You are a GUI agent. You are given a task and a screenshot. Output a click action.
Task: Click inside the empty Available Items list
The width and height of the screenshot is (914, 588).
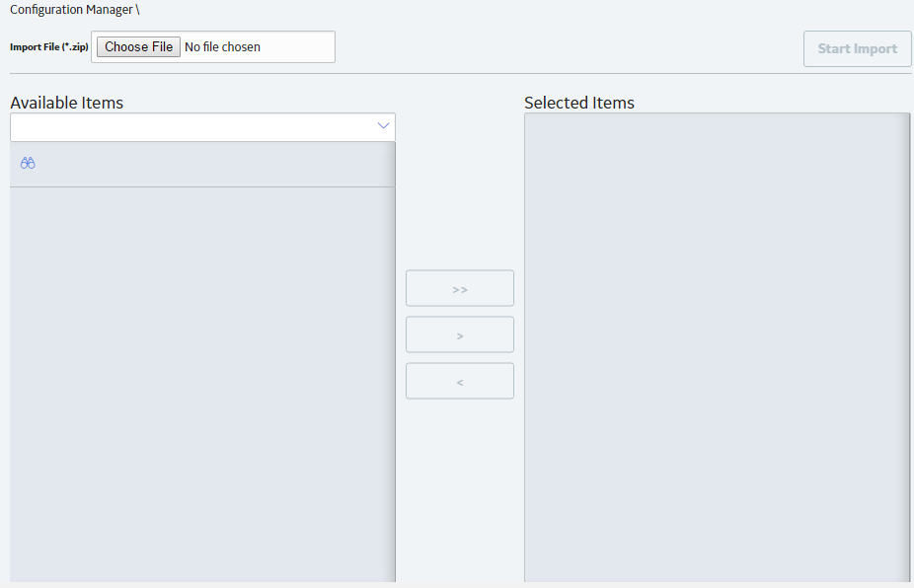202,385
